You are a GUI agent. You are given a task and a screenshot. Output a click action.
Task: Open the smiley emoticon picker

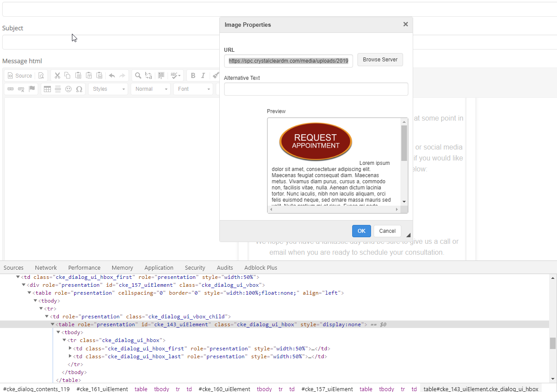click(68, 89)
